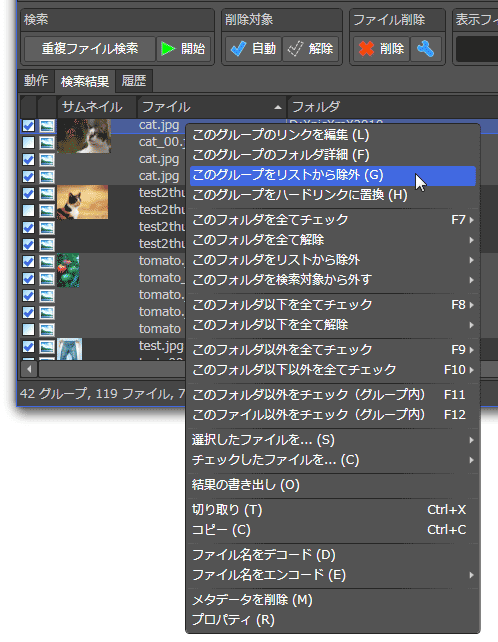
Task: Choose 切り取り (T) from context menu
Action: point(333,510)
